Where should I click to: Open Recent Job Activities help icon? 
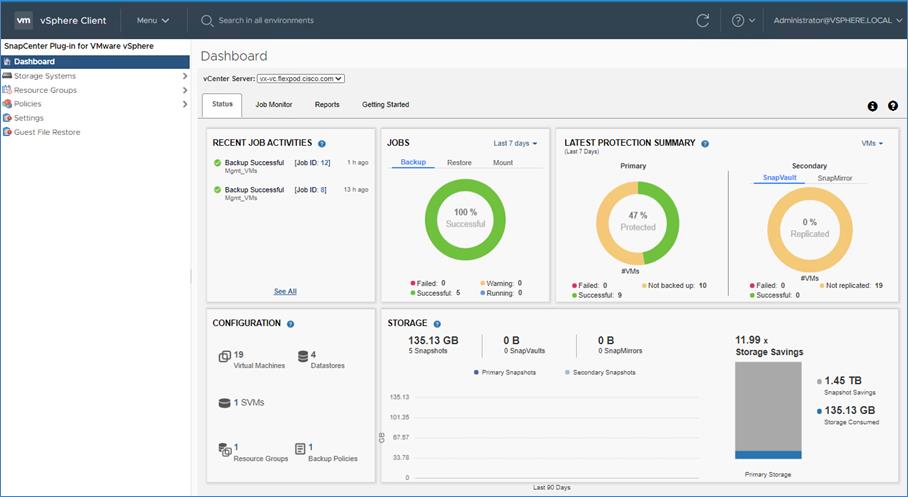pos(322,144)
